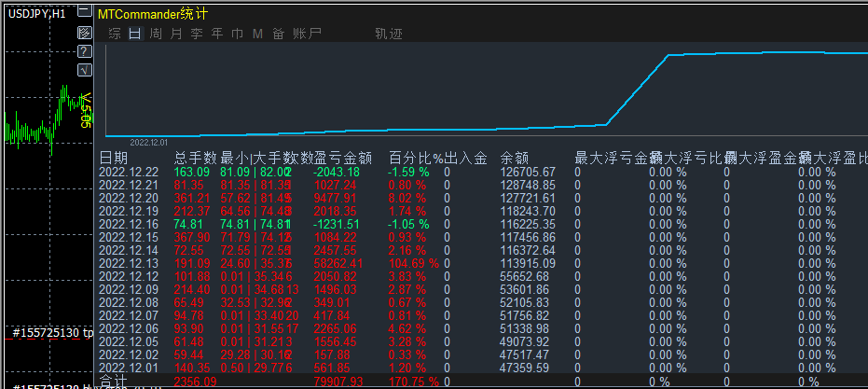868x389 pixels.
Task: Click the 104.69 % percentage cell
Action: point(413,263)
